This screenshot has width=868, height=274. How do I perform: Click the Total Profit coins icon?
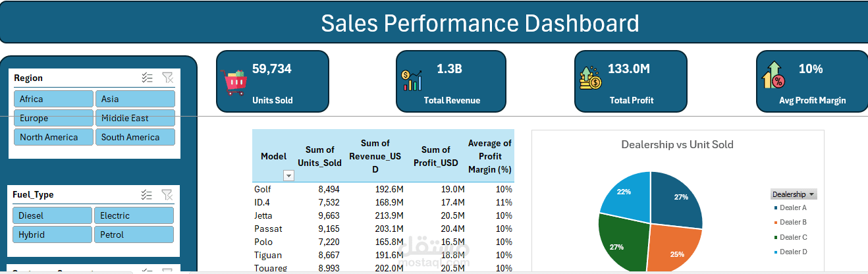pos(590,78)
